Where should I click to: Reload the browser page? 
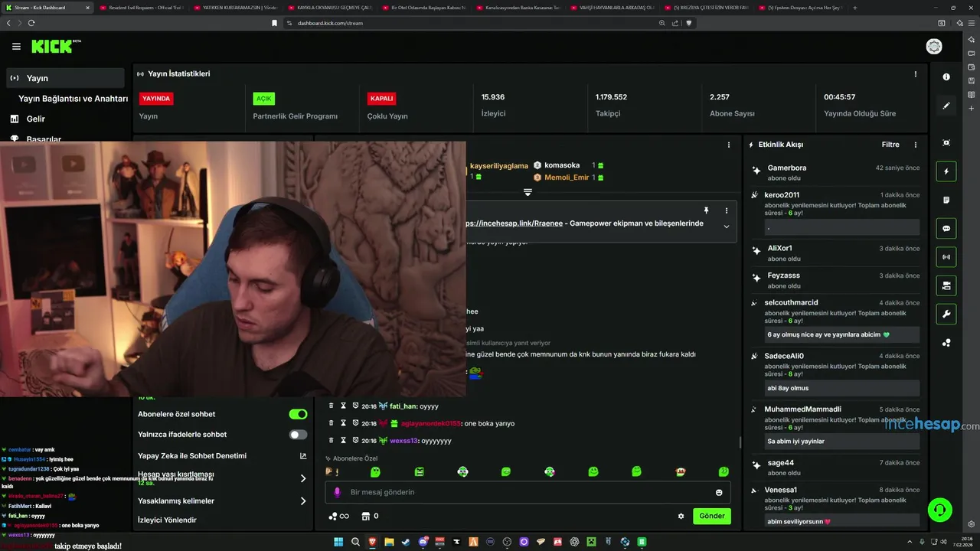click(x=31, y=23)
